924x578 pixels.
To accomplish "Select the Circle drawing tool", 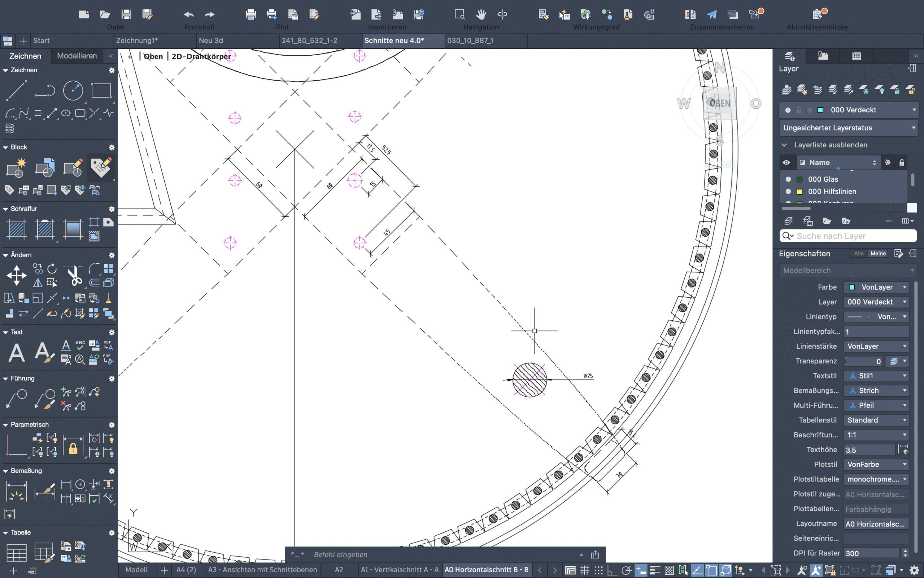I will click(x=73, y=91).
